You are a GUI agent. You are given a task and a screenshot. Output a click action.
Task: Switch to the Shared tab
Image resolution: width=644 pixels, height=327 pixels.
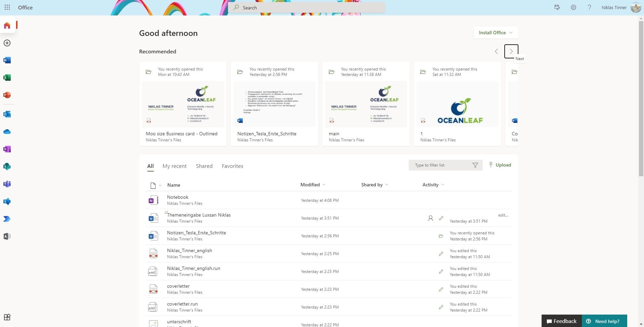(204, 166)
